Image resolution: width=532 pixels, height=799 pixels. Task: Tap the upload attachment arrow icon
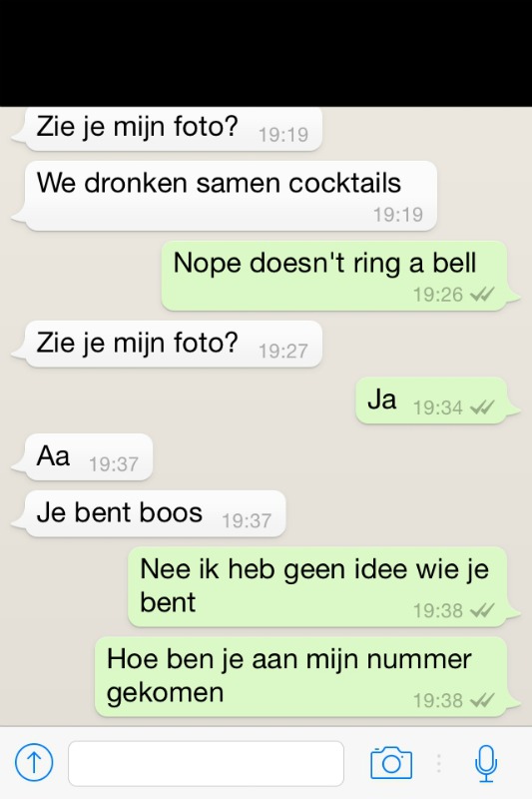34,762
